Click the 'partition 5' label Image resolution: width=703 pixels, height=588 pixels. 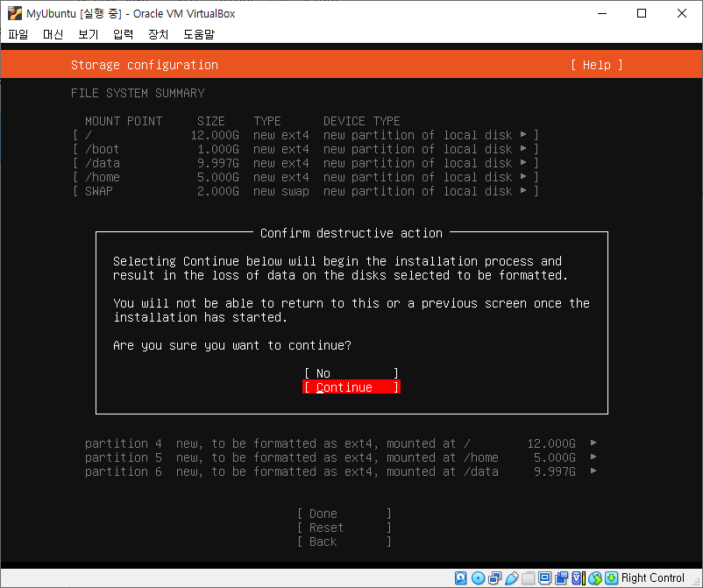point(124,457)
